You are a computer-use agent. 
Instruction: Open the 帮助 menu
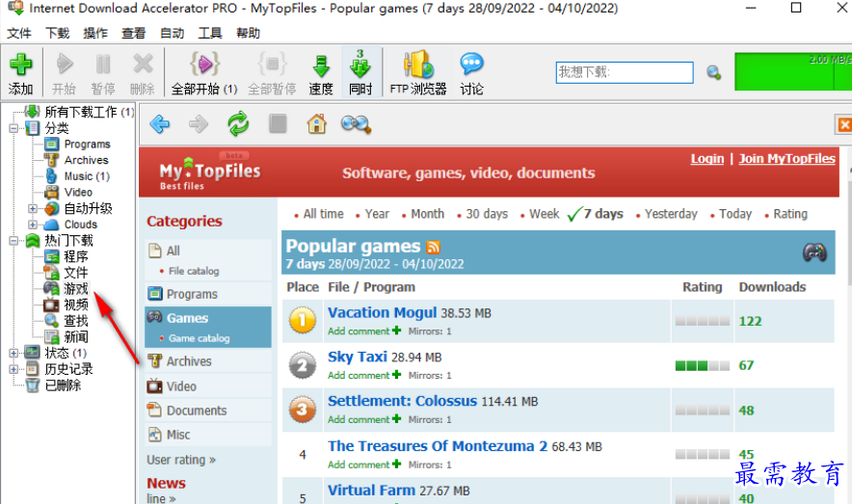tap(249, 33)
